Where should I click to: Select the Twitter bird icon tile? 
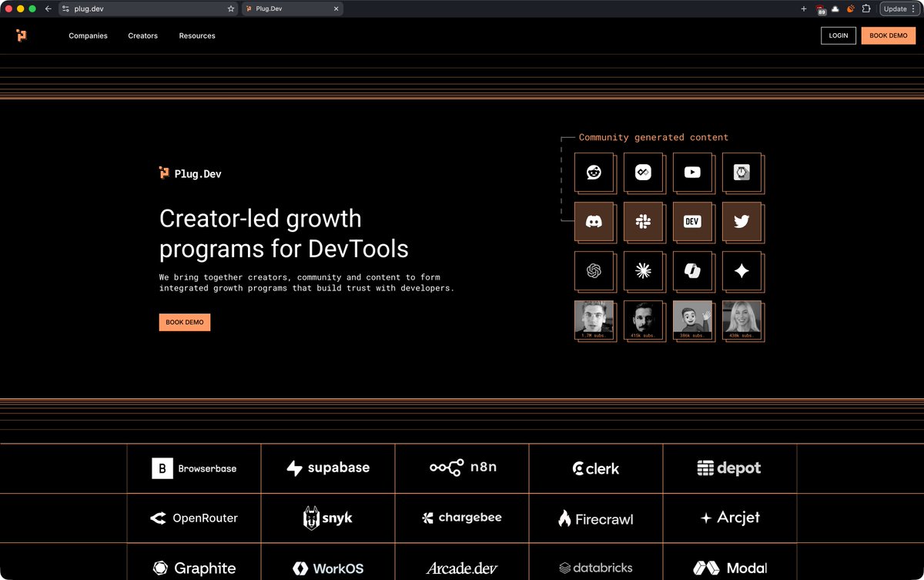click(742, 222)
